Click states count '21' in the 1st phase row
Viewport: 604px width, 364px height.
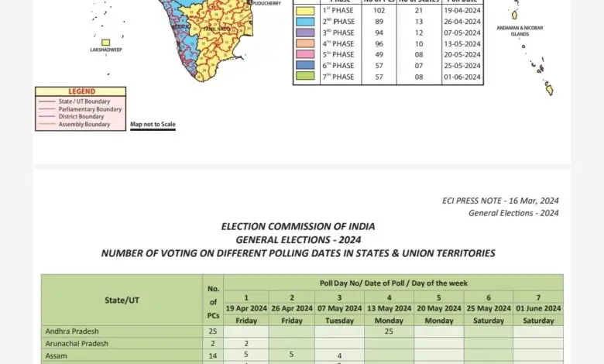coord(419,11)
